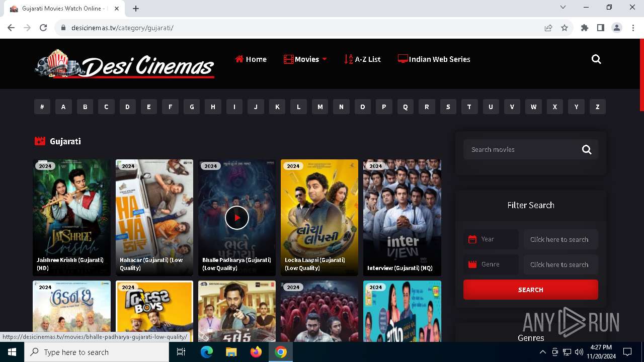Bookmark this page with the star icon

coord(565,28)
